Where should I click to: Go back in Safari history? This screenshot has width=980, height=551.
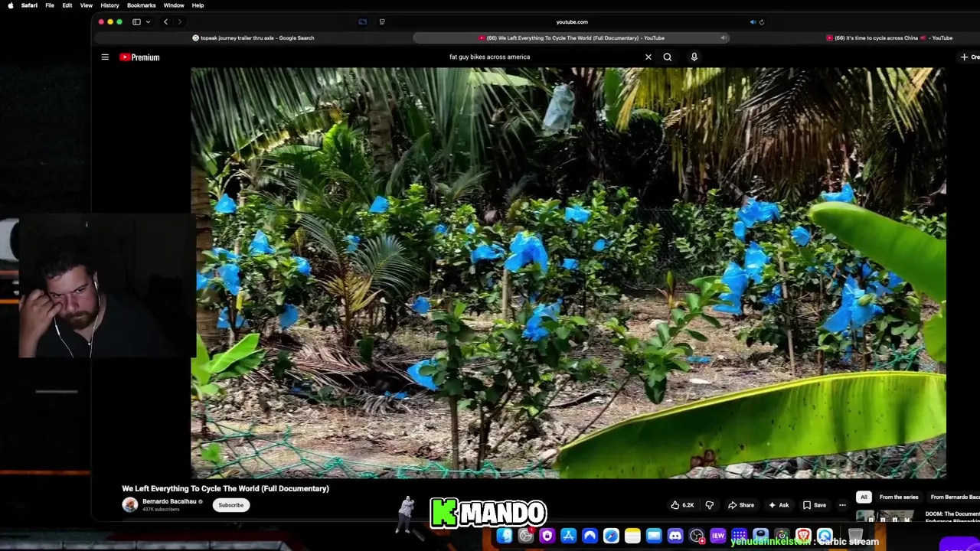(165, 22)
